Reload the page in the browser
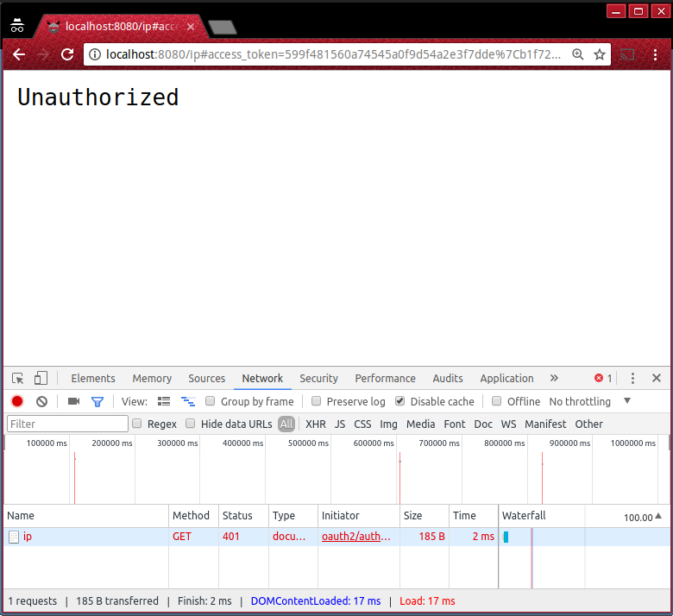Viewport: 673px width, 616px height. pos(66,54)
